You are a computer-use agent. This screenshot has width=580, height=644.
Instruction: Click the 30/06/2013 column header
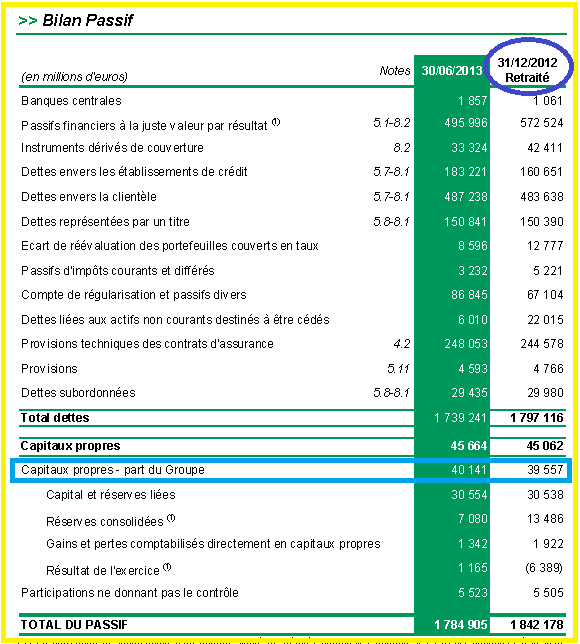pos(451,71)
